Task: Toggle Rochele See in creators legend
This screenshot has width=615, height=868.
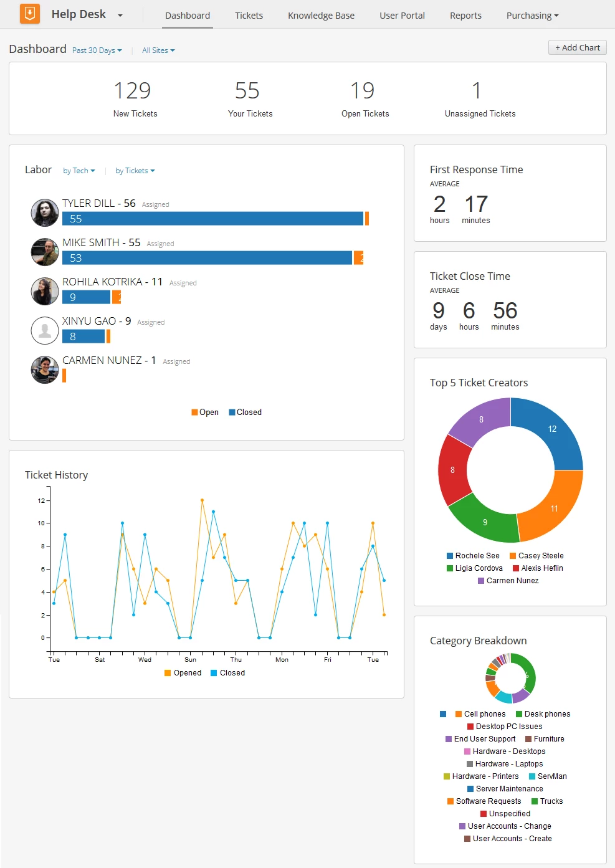Action: point(473,556)
